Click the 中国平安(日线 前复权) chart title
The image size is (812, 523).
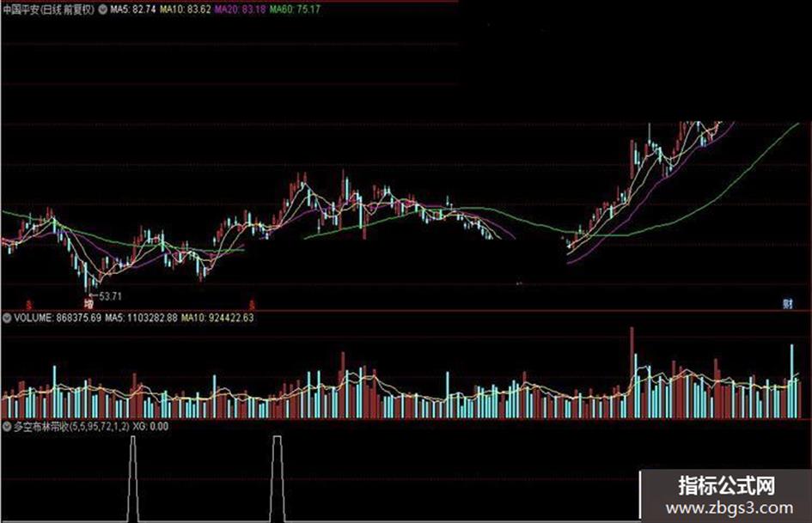(49, 9)
